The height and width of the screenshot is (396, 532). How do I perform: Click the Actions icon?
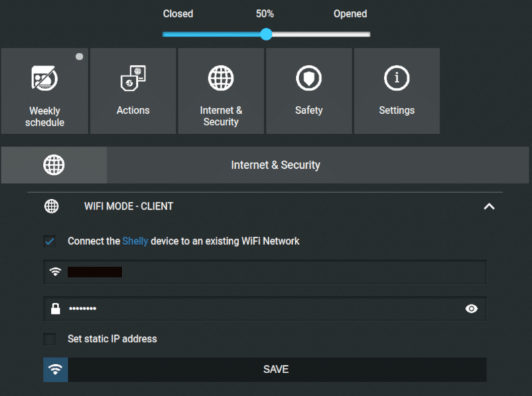(x=133, y=78)
